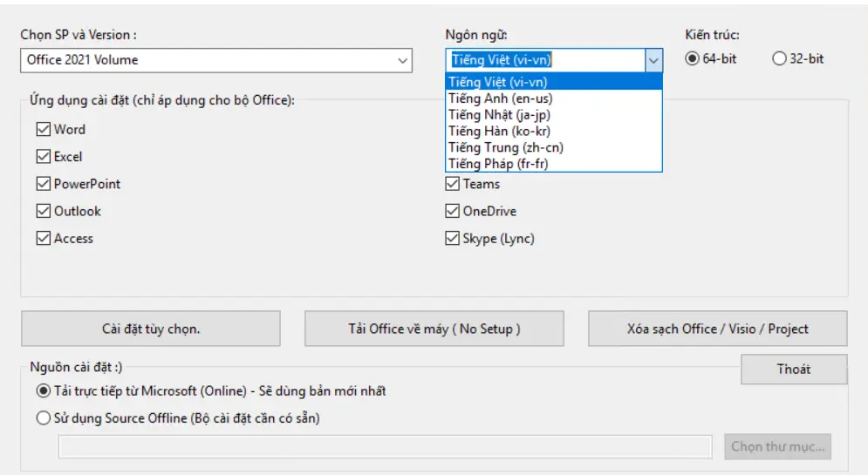Viewport: 868px width, 475px height.
Task: Uncheck the Skype (Lync) checkbox
Action: pyautogui.click(x=452, y=238)
